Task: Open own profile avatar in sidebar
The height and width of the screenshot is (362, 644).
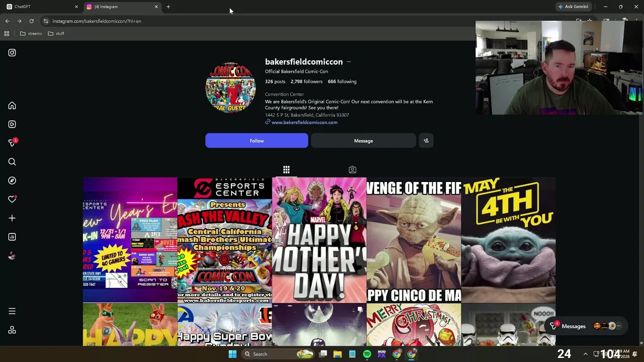Action: coord(12,255)
